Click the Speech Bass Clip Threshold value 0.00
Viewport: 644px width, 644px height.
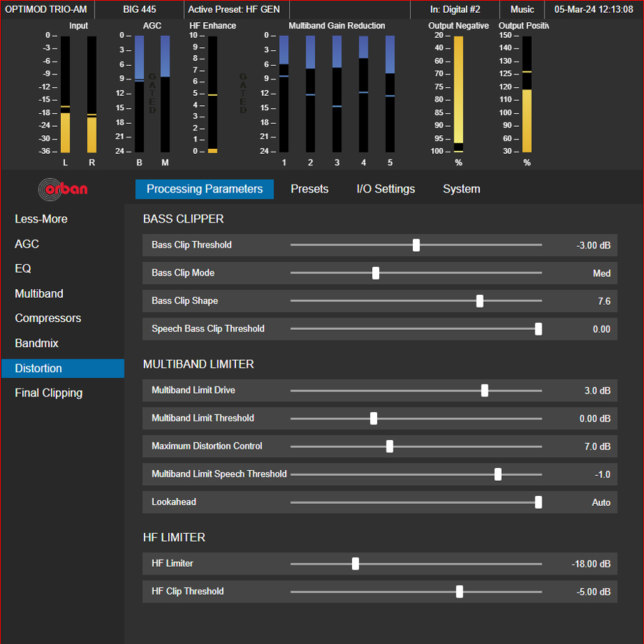click(601, 329)
